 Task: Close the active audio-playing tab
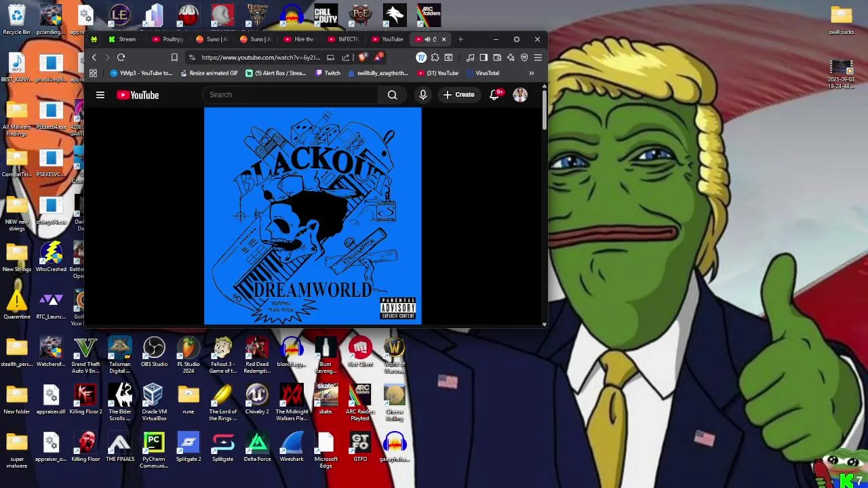pos(443,39)
